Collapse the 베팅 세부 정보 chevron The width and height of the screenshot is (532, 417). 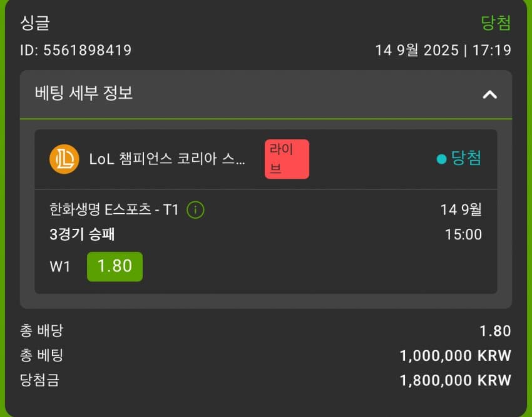click(x=489, y=94)
